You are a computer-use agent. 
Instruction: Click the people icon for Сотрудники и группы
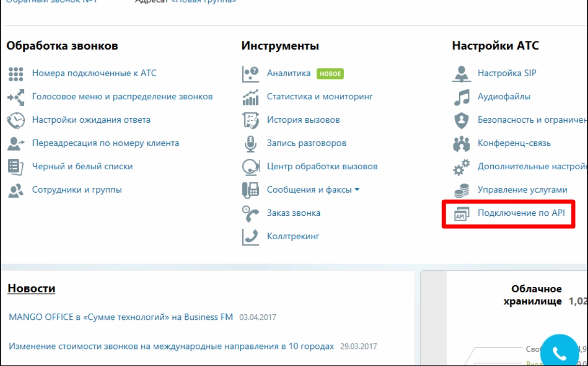[16, 191]
